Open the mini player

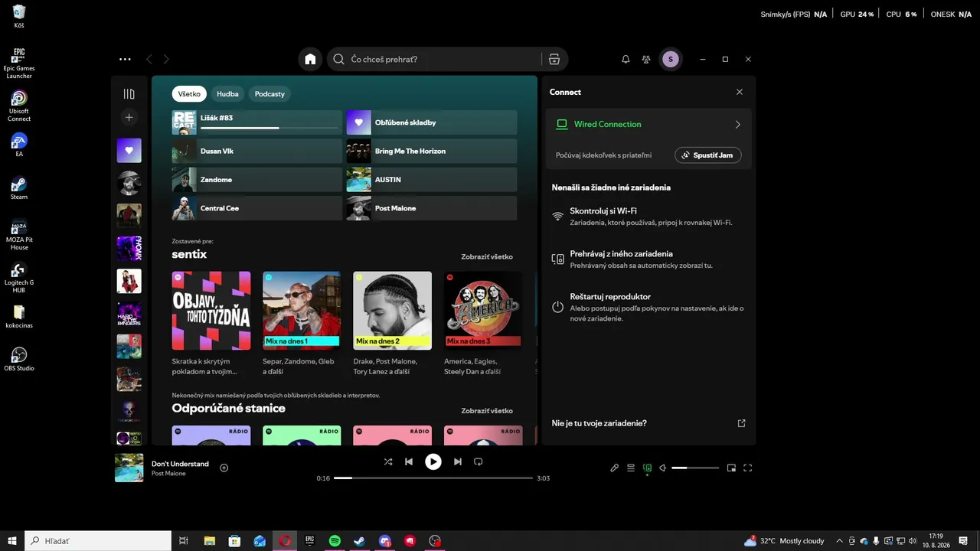click(731, 468)
